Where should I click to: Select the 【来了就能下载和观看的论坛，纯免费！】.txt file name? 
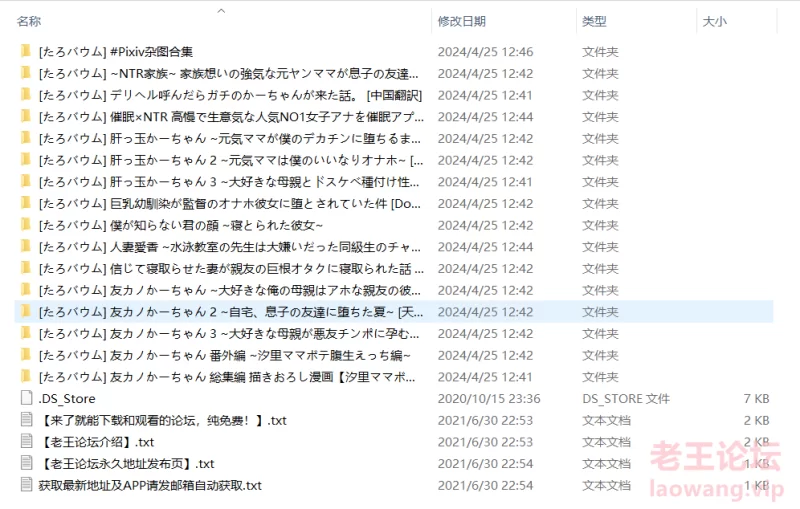tap(162, 420)
